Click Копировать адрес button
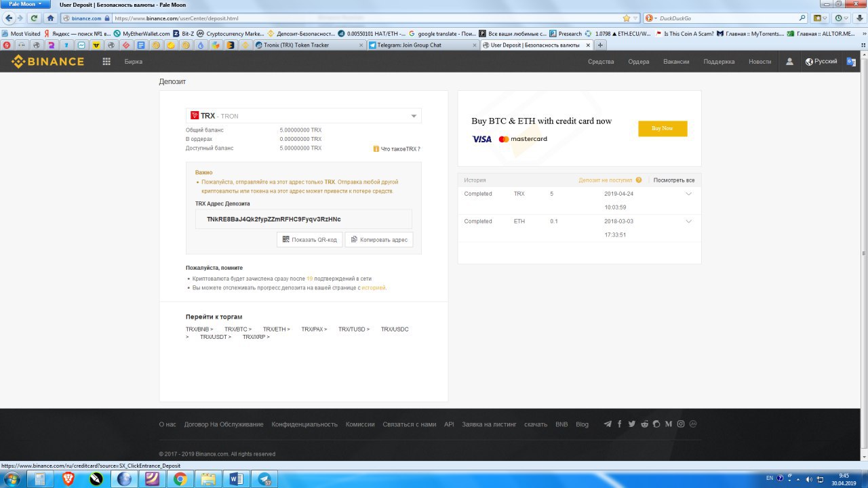Image resolution: width=868 pixels, height=488 pixels. point(379,240)
